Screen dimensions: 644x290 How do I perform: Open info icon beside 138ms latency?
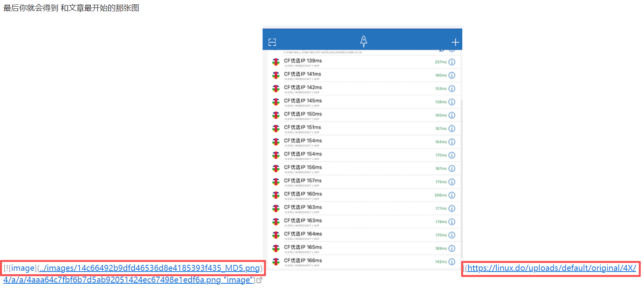452,102
